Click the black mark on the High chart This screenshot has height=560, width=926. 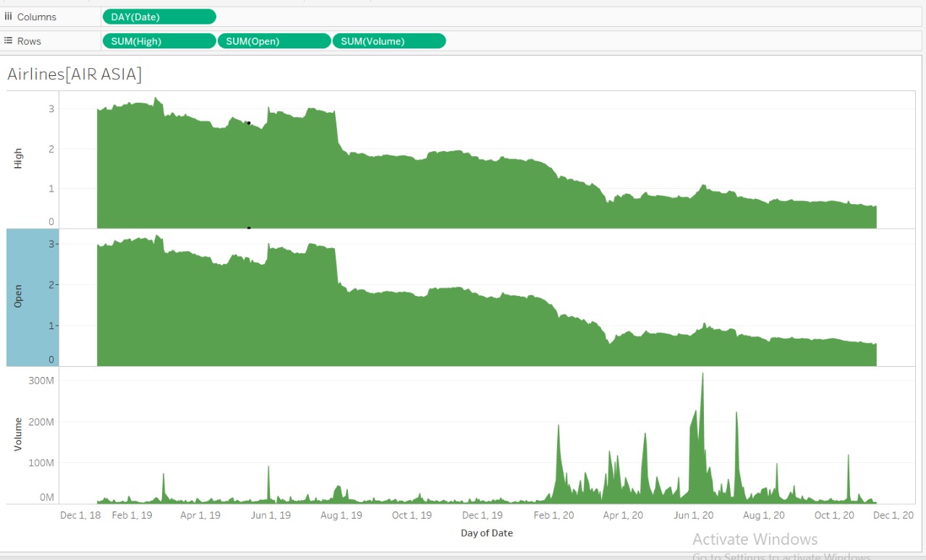point(249,123)
